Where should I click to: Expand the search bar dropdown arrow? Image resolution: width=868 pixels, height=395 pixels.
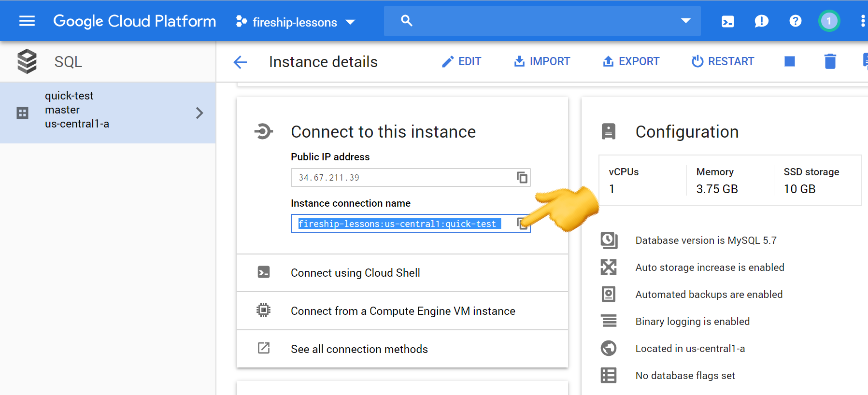685,21
